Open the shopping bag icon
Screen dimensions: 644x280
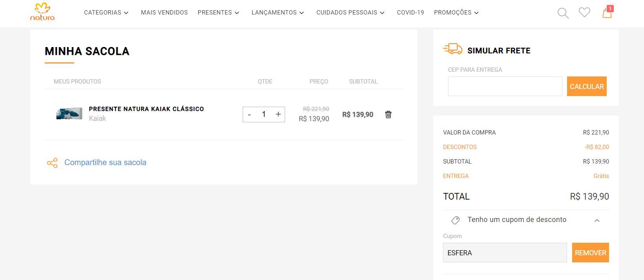pyautogui.click(x=607, y=12)
